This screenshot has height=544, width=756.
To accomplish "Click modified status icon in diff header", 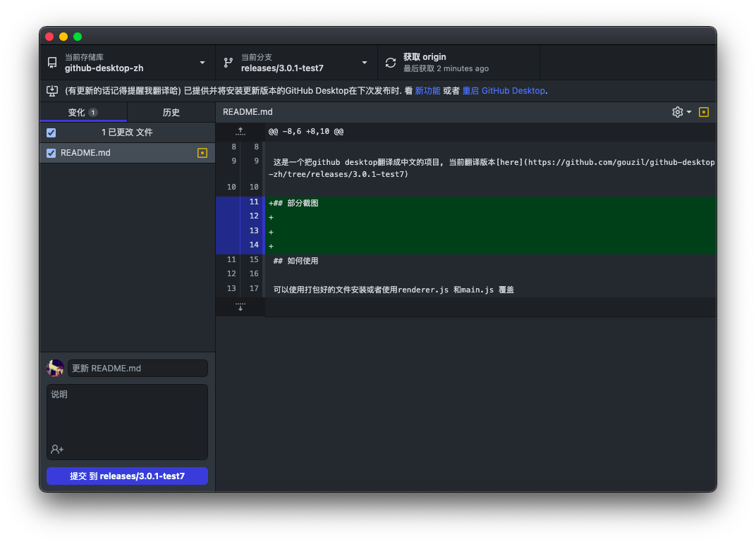I will (703, 112).
